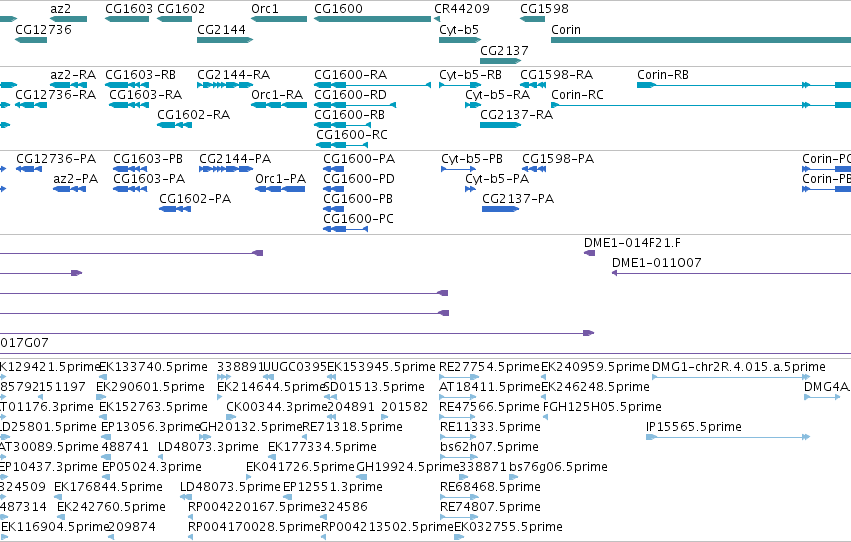Select EST EK133740.5prime
The height and width of the screenshot is (542, 851).
point(103,377)
